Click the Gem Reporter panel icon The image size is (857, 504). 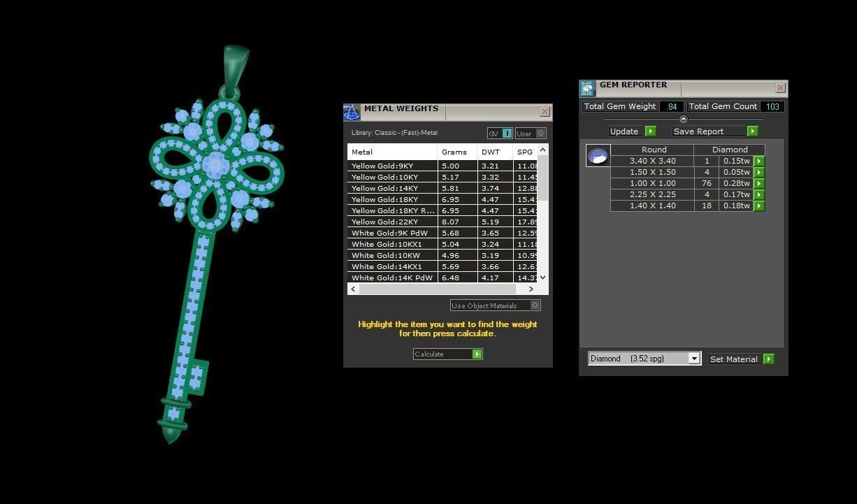coord(587,88)
